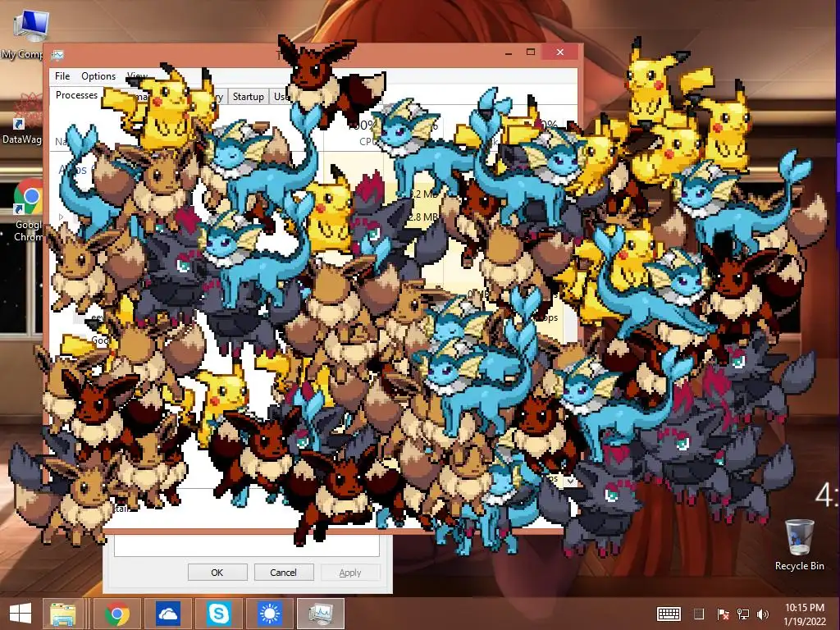
Task: Show the touch keyboard from the tray
Action: 669,614
